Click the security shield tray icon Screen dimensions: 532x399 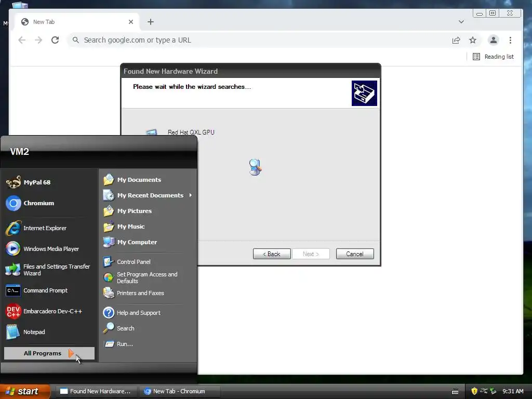pyautogui.click(x=474, y=391)
